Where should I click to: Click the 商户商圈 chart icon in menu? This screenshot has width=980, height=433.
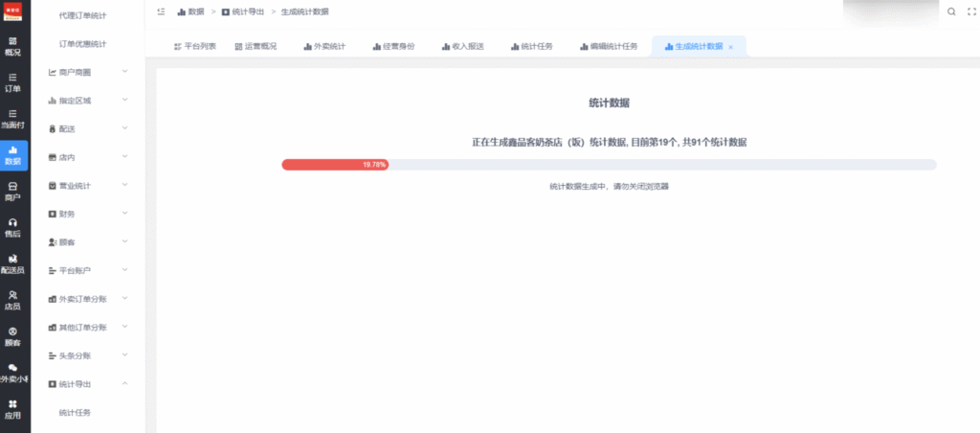53,73
